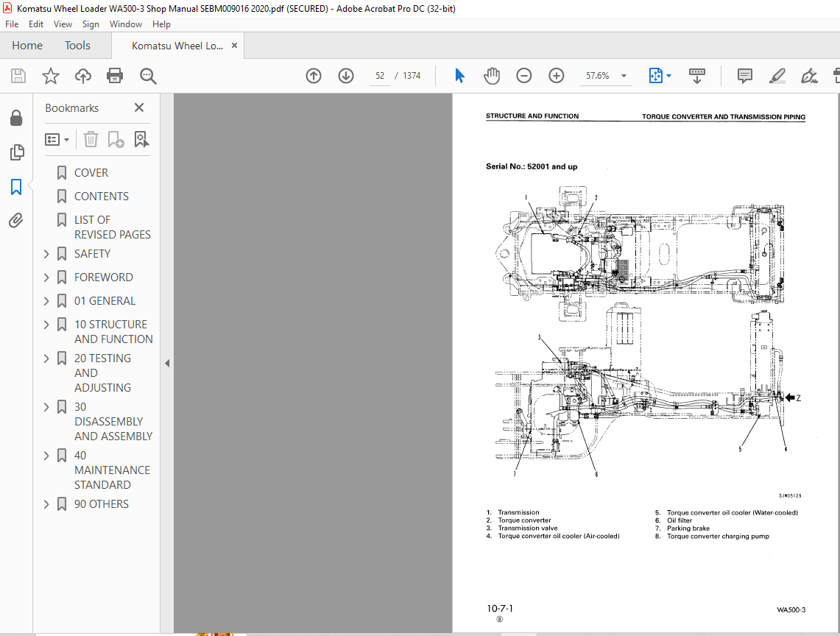840x636 pixels.
Task: Open LIST OF REVISED PAGES bookmark
Action: pos(113,227)
